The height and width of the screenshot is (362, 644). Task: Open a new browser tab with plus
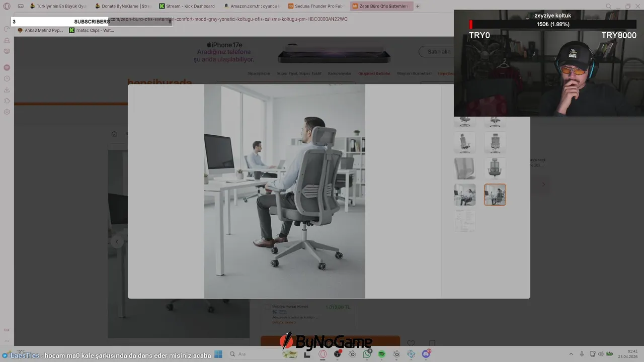(x=418, y=6)
